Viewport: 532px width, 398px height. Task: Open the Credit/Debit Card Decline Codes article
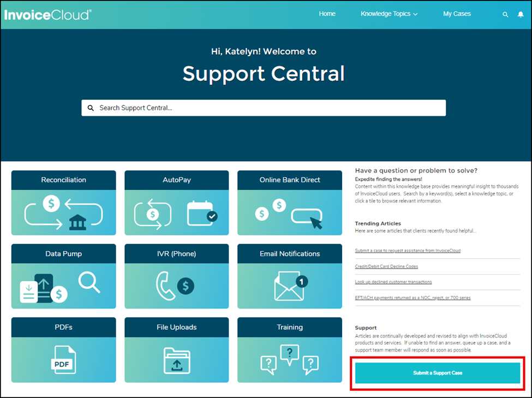pos(386,266)
